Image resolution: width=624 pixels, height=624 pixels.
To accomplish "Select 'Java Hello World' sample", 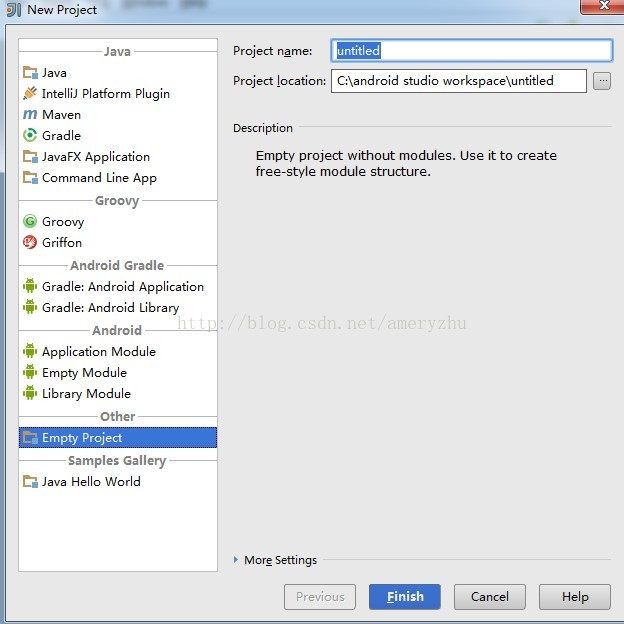I will tap(91, 482).
